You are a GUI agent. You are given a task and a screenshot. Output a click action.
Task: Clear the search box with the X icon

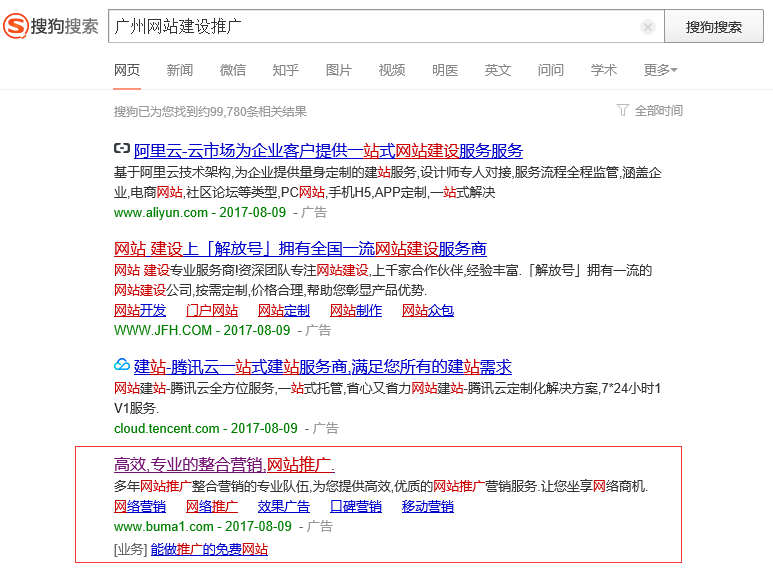pos(648,27)
